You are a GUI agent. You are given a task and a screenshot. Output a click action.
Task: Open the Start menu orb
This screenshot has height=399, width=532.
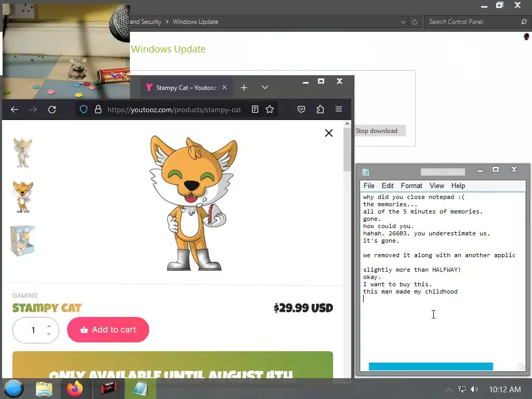14,389
